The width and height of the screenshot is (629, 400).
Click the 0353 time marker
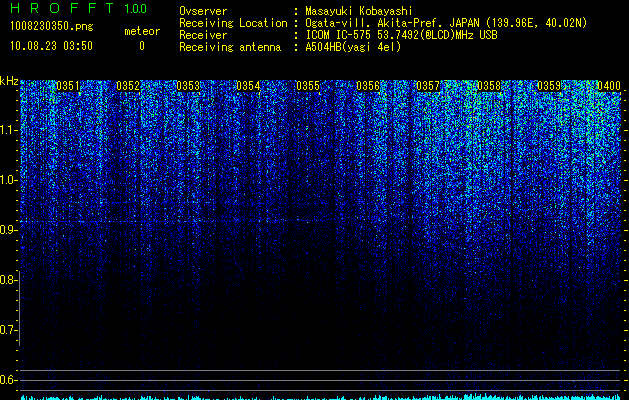(x=188, y=86)
